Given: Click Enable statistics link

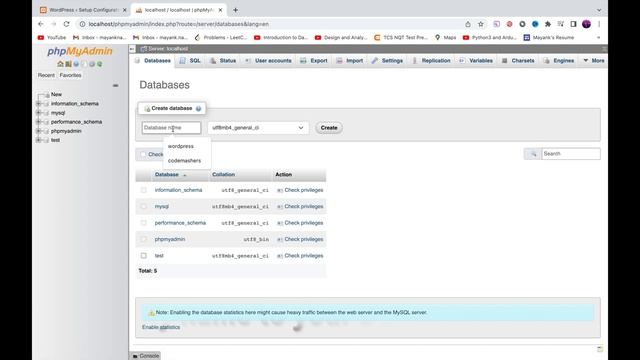Looking at the screenshot, I should (x=161, y=327).
